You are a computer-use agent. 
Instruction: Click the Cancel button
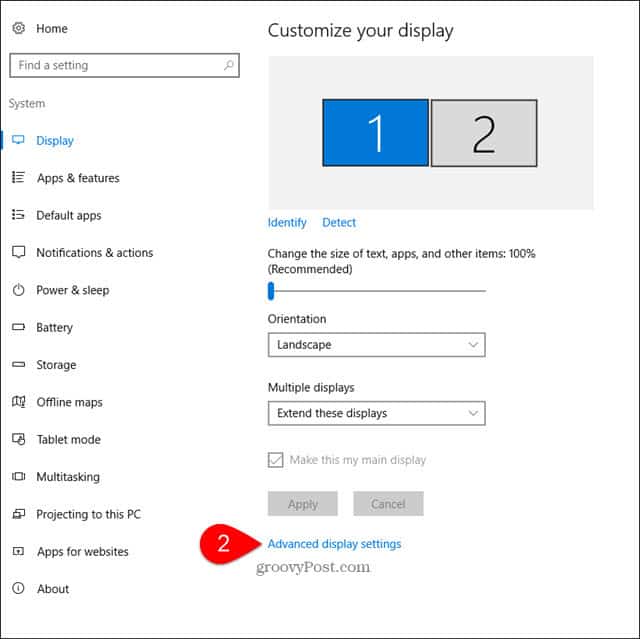388,504
